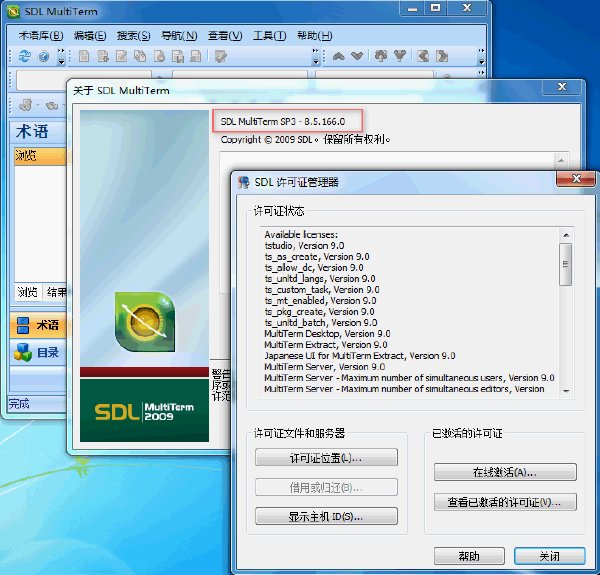Click the blue help icon in toolbar
Screen dimensions: 600x575
[44, 57]
